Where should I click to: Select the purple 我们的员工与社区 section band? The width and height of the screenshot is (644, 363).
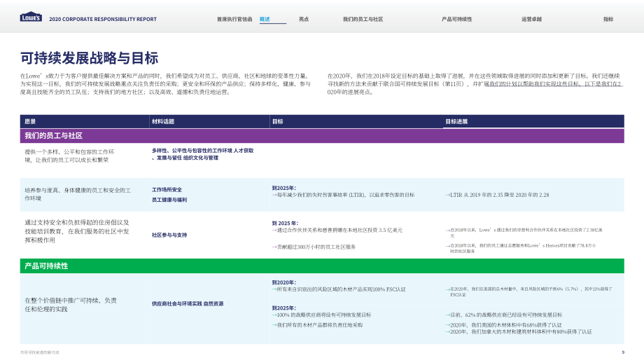[x=322, y=136]
